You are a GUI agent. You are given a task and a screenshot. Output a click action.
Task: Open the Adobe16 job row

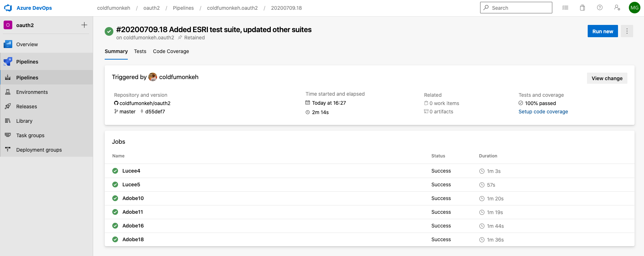click(x=370, y=226)
